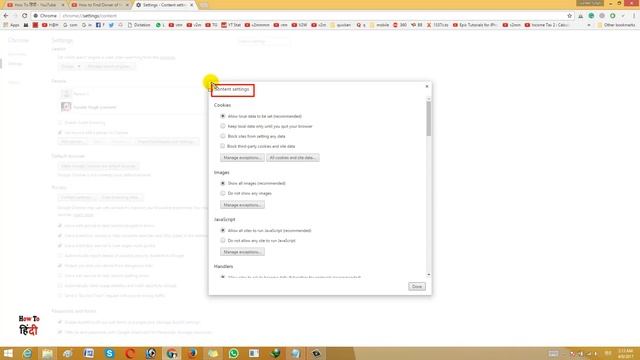Click the green extension icon beside the address bar

click(591, 16)
